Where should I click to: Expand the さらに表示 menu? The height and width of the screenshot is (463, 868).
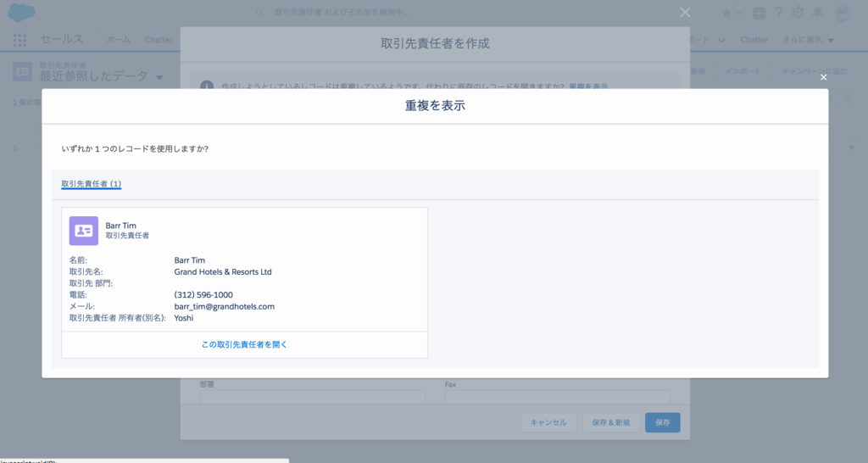tap(808, 40)
